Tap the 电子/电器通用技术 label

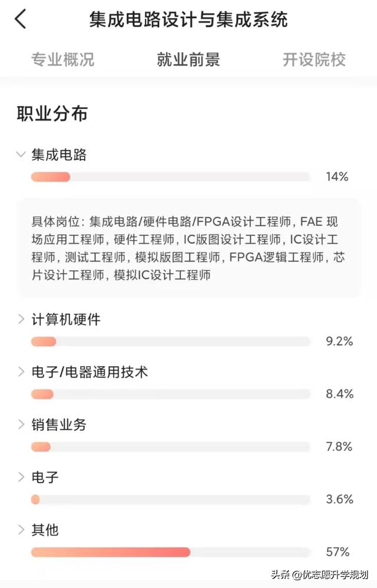click(90, 372)
